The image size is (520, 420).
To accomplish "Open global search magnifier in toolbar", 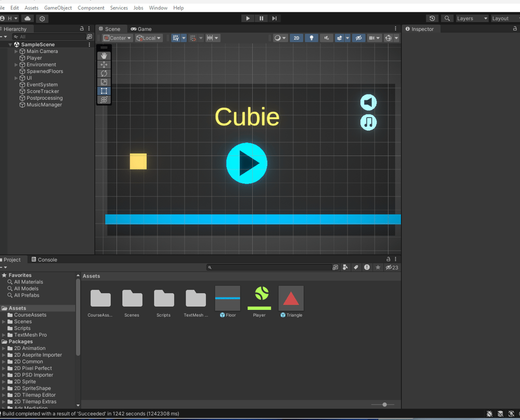I will pos(447,19).
